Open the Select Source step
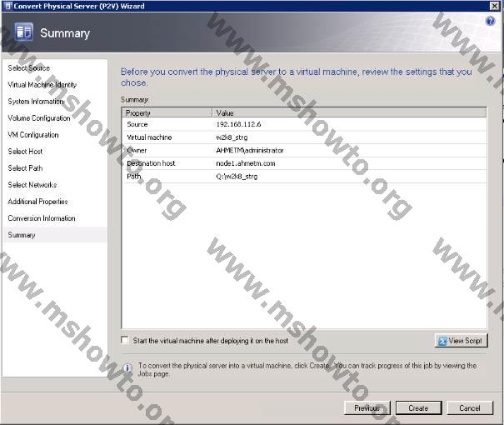 click(x=29, y=68)
